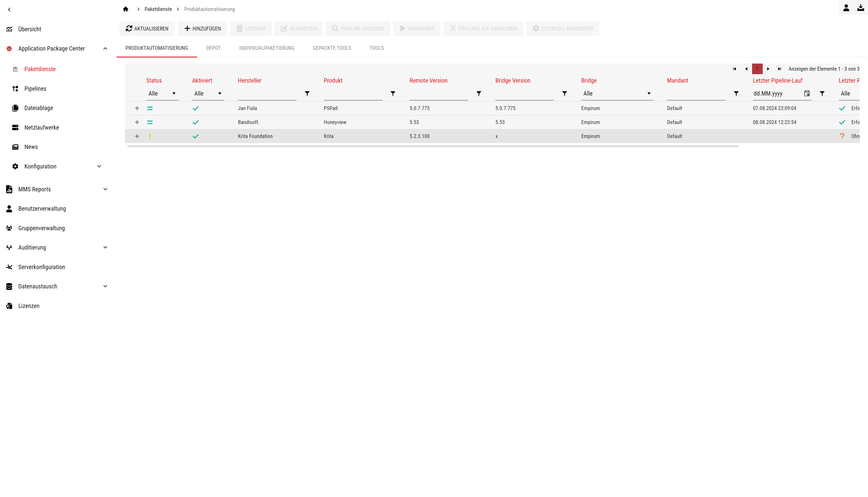Sort by Remote Version column header
Image resolution: width=868 pixels, height=497 pixels.
[428, 81]
